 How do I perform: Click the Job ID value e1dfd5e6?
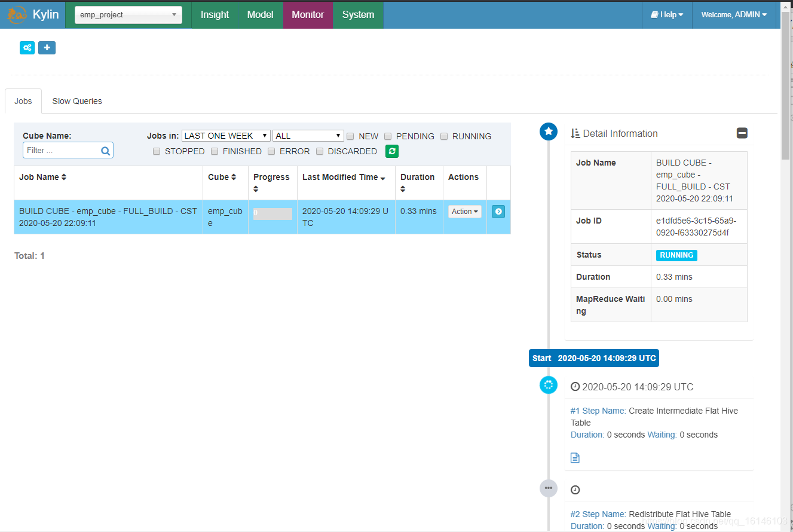696,227
